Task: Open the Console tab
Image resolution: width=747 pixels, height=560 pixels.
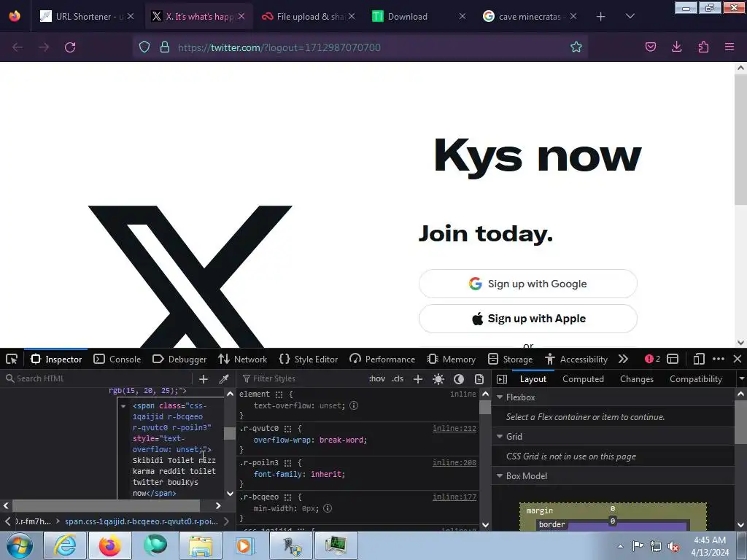Action: (x=117, y=359)
